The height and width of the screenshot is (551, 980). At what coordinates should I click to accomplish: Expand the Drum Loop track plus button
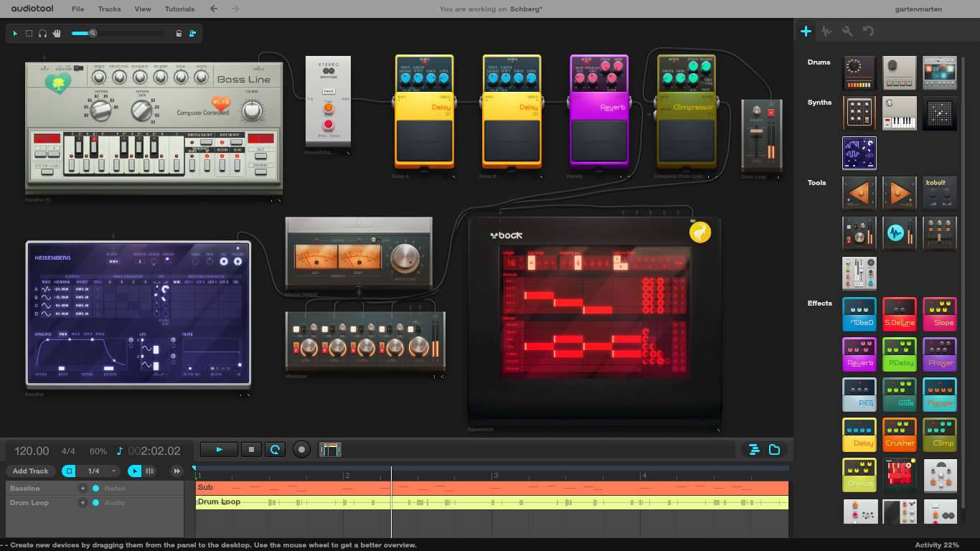(x=83, y=502)
